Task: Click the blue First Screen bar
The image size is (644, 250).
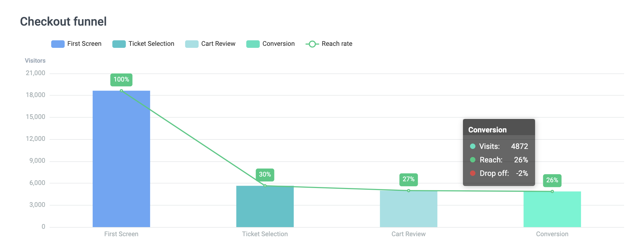Action: 121,158
